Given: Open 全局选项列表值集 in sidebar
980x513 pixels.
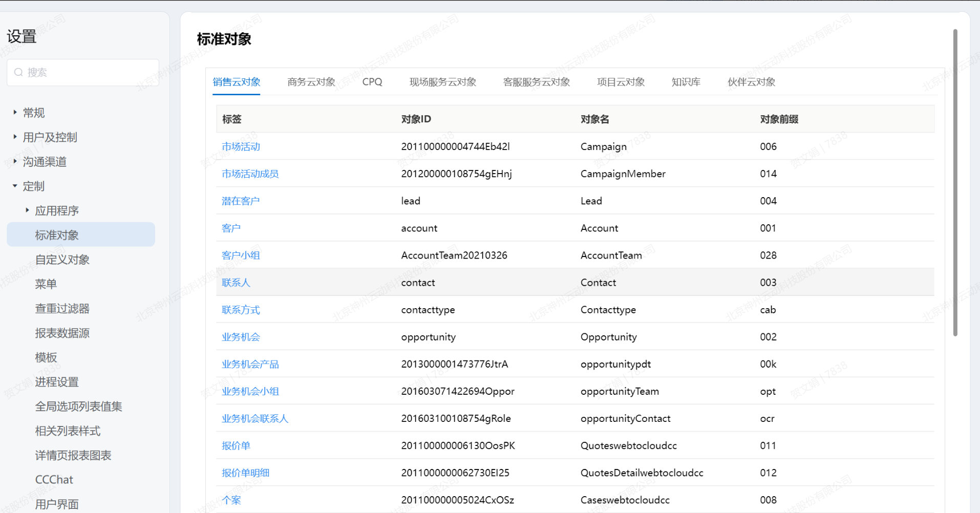Looking at the screenshot, I should [x=78, y=407].
